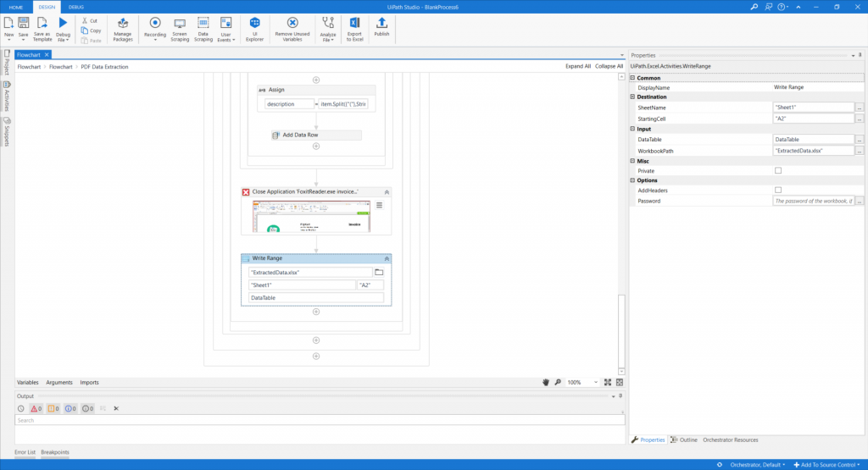Toggle error messages filter in Output

[x=36, y=409]
